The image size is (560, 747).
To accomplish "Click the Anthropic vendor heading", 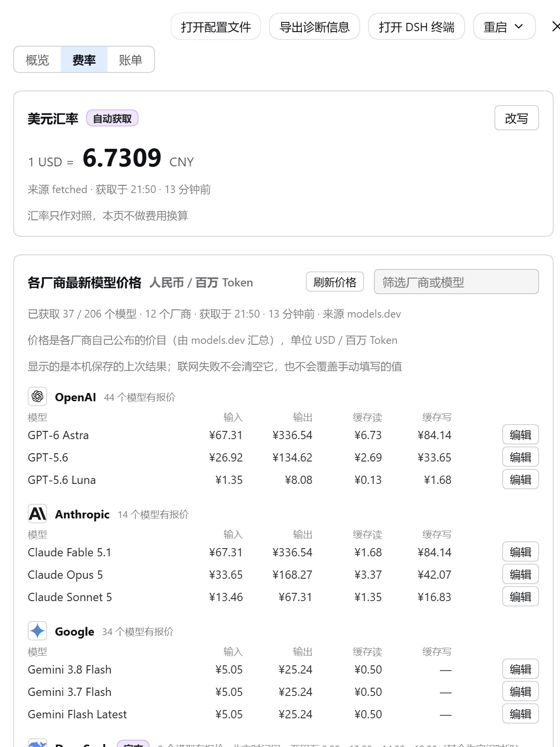I will [x=82, y=515].
